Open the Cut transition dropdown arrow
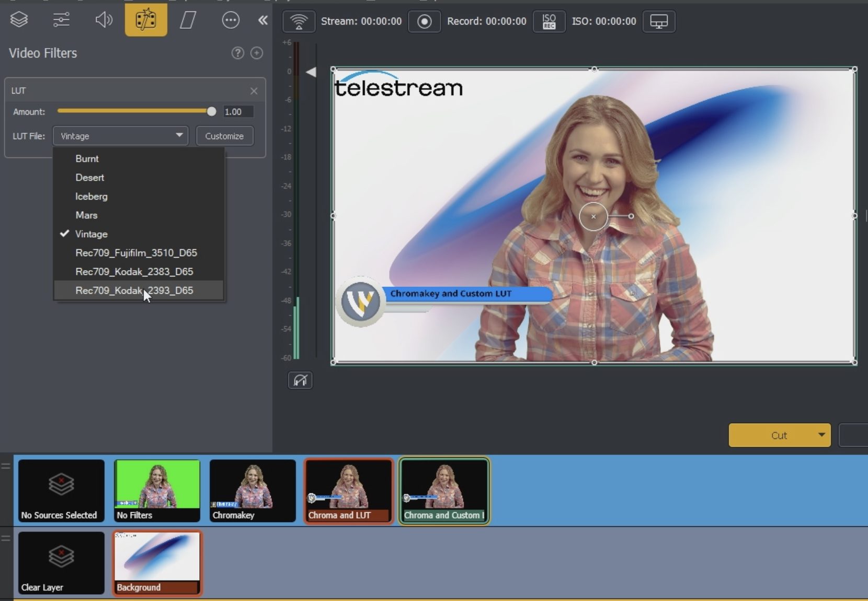This screenshot has height=601, width=868. click(821, 435)
